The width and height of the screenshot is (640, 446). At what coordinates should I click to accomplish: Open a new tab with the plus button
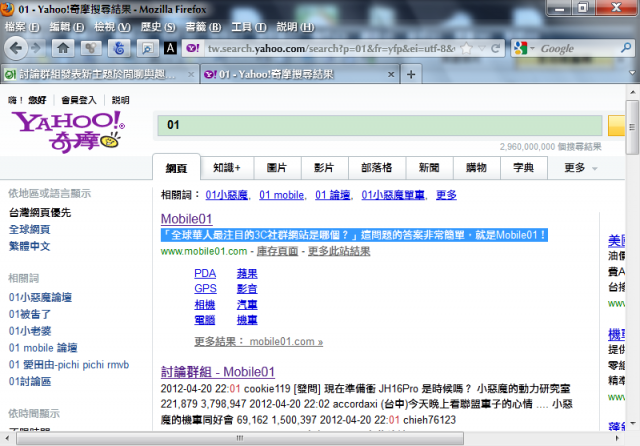pyautogui.click(x=411, y=74)
